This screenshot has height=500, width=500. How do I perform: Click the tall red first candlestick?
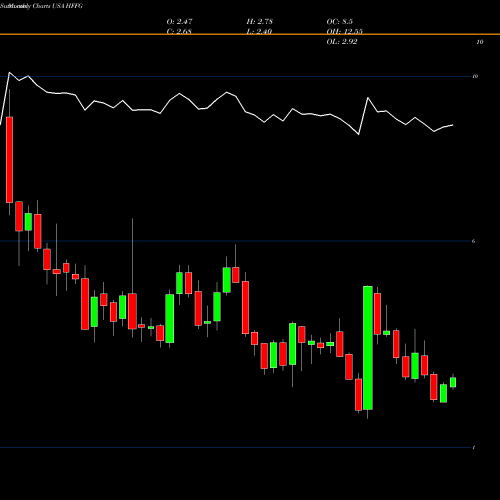(9, 160)
